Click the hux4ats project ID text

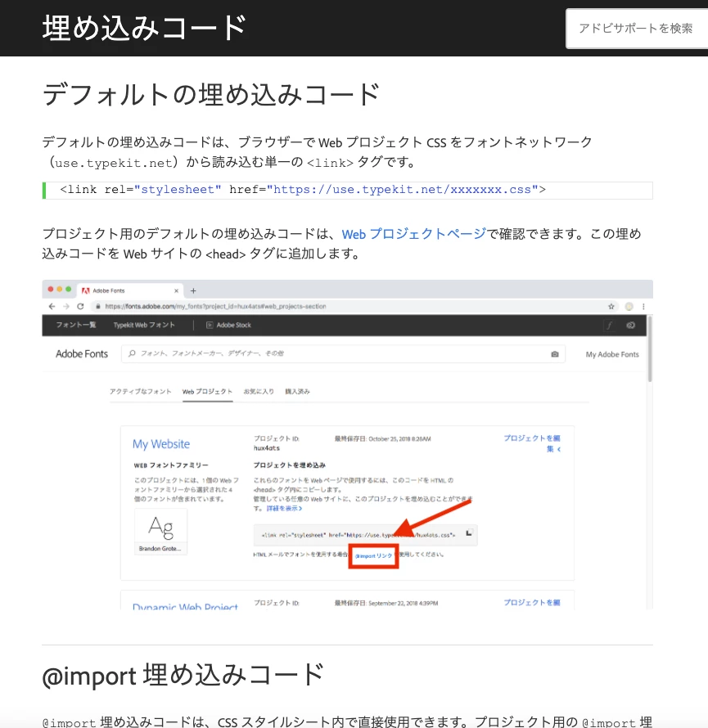(x=267, y=448)
